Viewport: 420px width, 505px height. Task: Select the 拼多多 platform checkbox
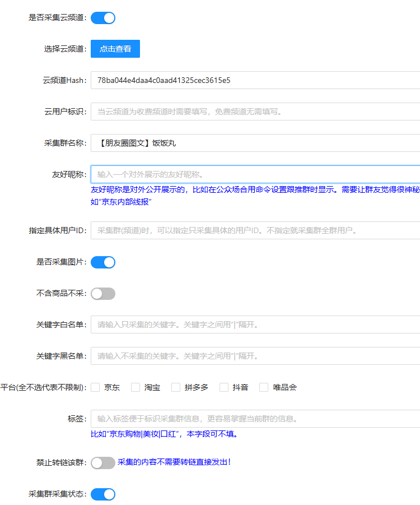176,387
